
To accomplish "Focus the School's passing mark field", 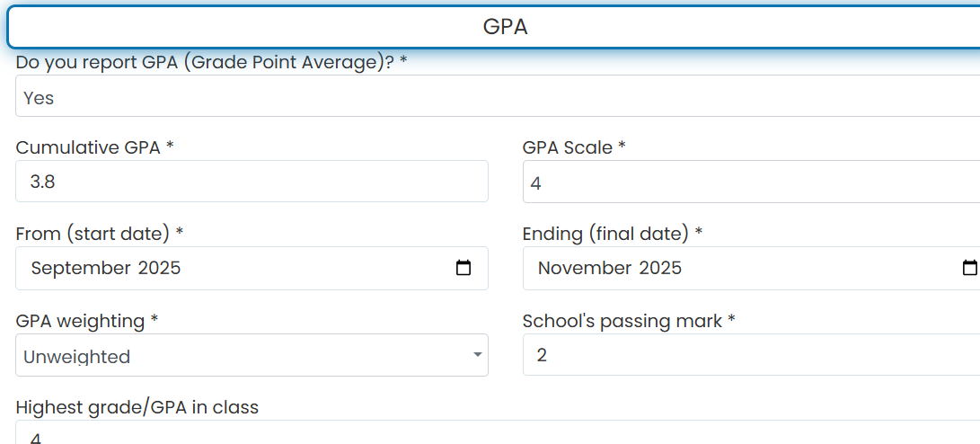I will pos(751,355).
